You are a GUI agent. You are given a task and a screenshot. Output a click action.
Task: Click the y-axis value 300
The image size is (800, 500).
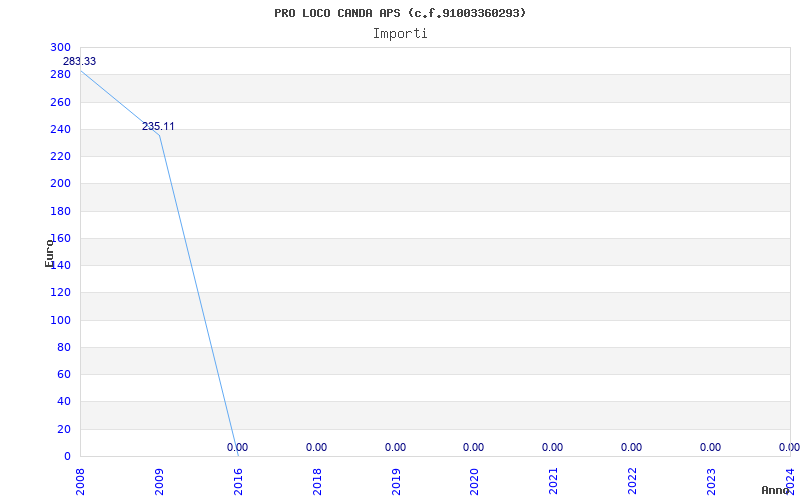point(61,47)
